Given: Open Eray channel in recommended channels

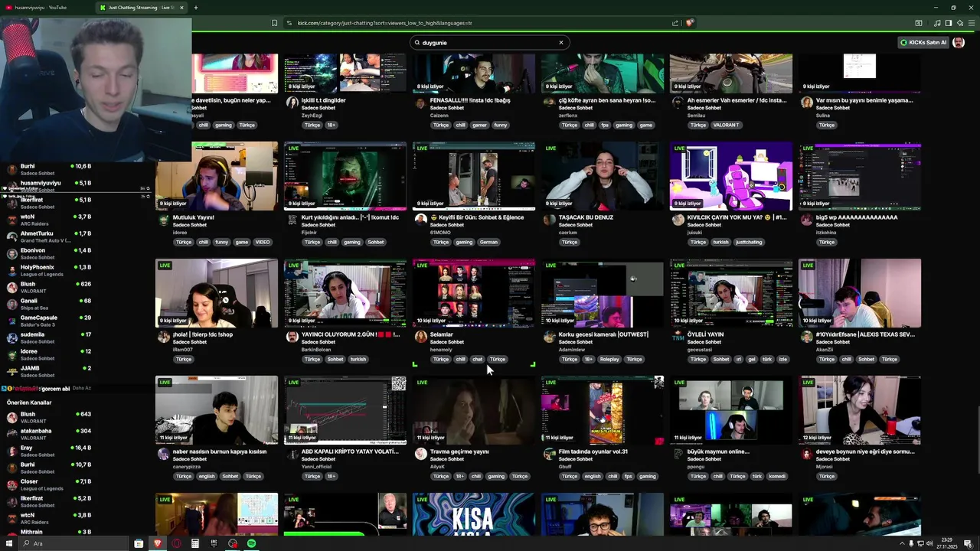Looking at the screenshot, I should coord(50,451).
